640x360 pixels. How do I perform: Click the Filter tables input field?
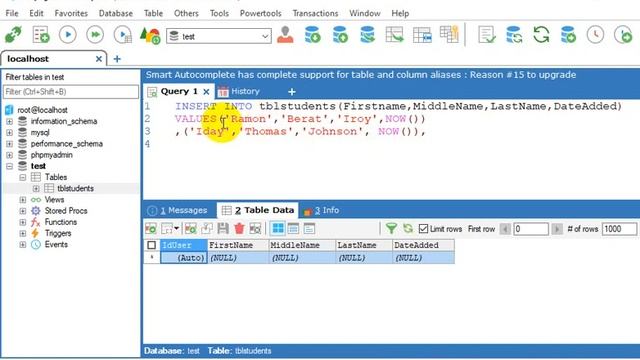coord(71,92)
